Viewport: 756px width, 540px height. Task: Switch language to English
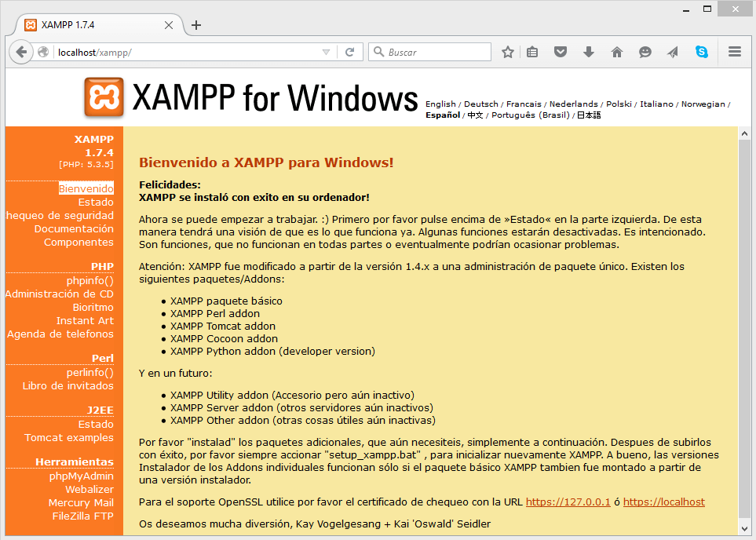[440, 104]
